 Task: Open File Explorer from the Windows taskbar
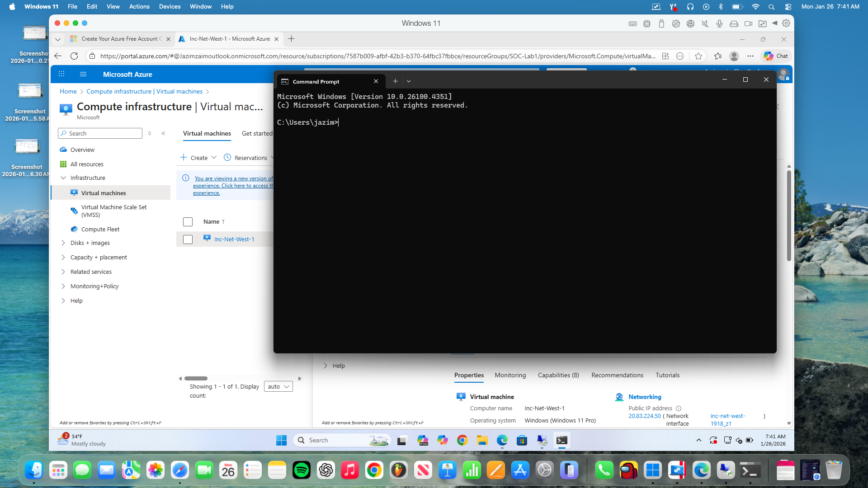coord(482,440)
